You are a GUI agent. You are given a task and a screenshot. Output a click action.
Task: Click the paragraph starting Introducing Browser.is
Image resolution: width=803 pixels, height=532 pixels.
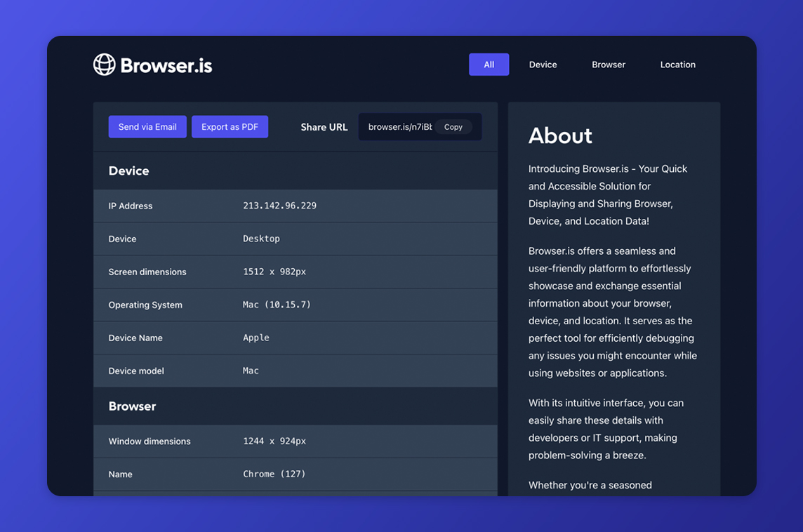(608, 195)
